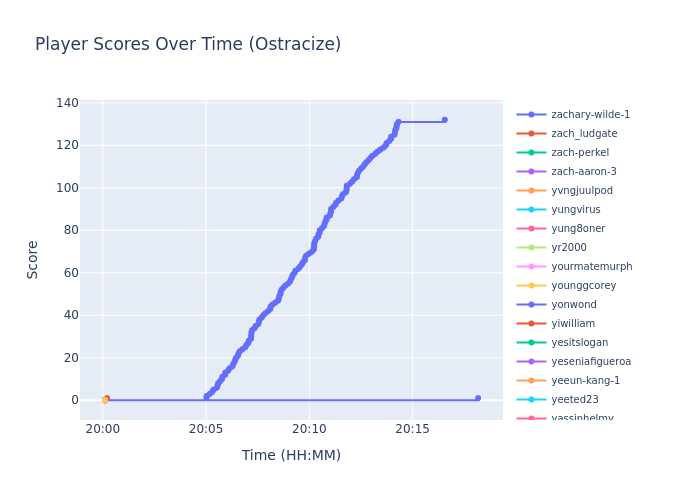Image resolution: width=700 pixels, height=500 pixels.
Task: Select yesitslogan legend label
Action: click(x=579, y=343)
